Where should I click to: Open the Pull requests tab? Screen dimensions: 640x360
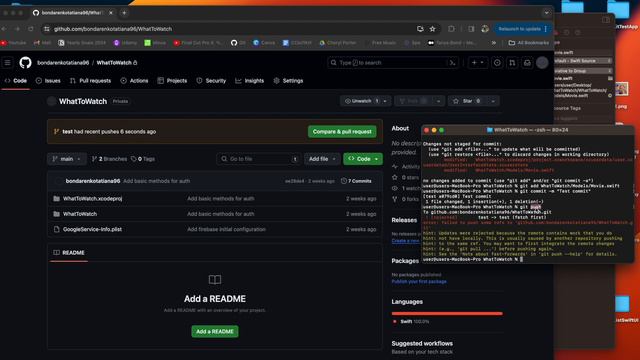pos(90,81)
